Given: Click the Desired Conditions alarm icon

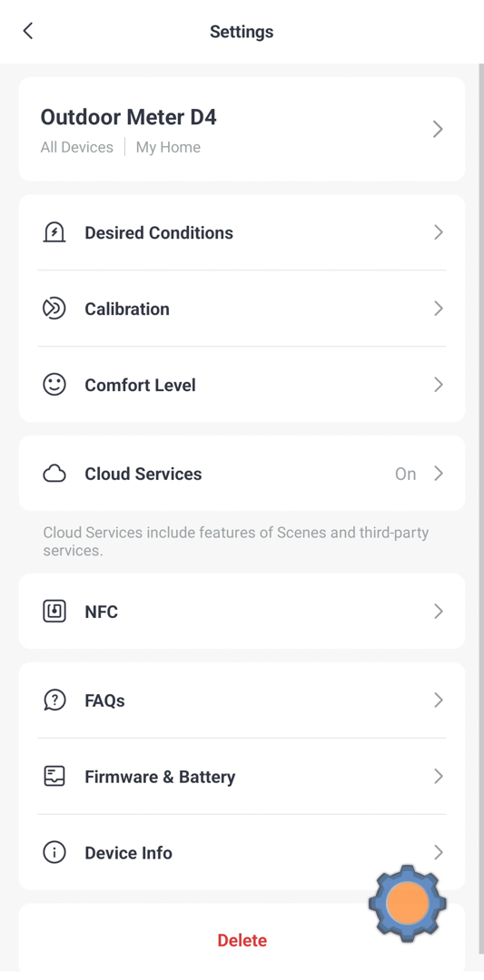Looking at the screenshot, I should point(54,232).
